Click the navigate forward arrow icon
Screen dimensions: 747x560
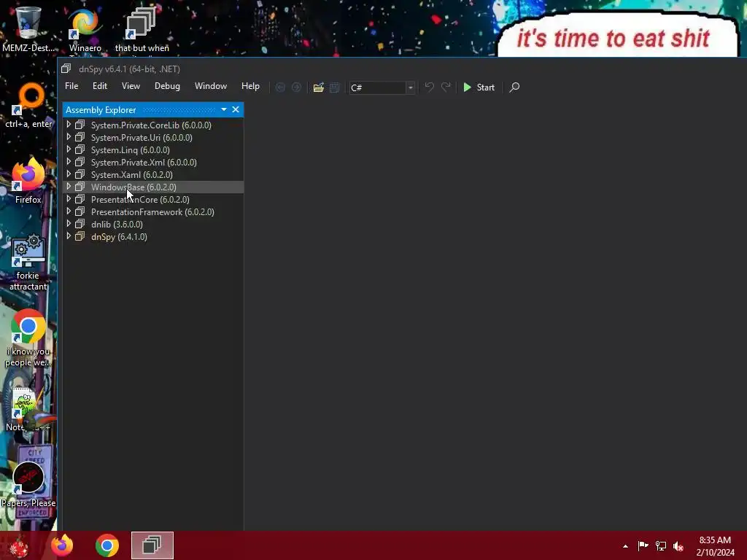[296, 87]
